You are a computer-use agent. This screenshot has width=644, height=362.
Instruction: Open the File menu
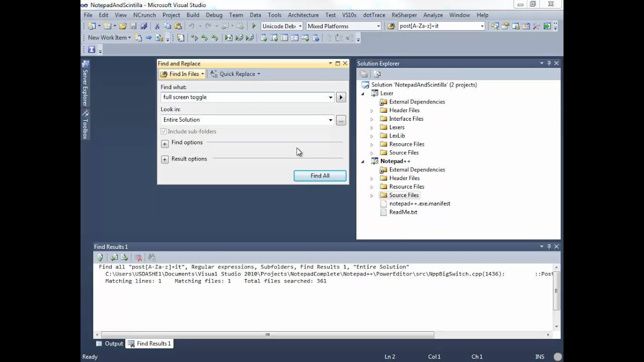88,15
